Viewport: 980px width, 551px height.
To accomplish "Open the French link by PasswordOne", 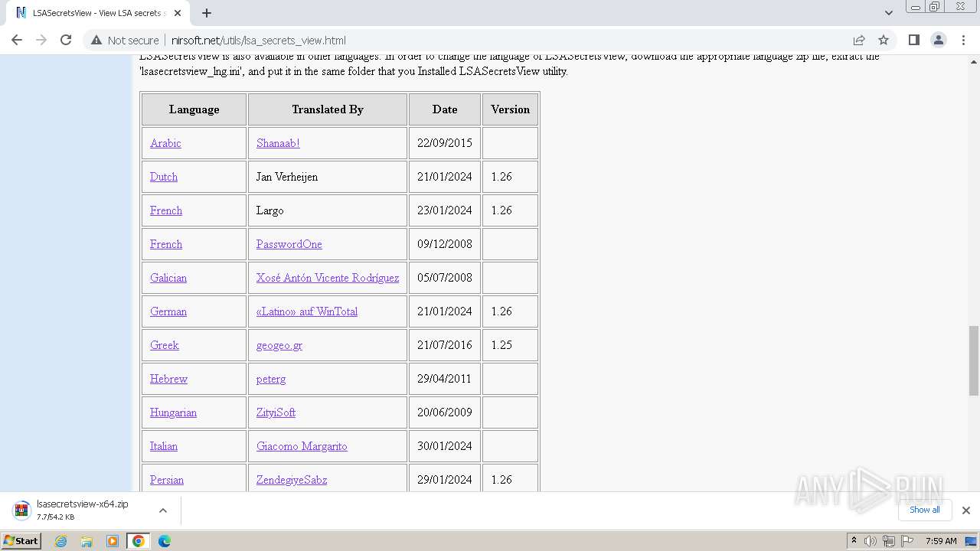I will coord(166,244).
